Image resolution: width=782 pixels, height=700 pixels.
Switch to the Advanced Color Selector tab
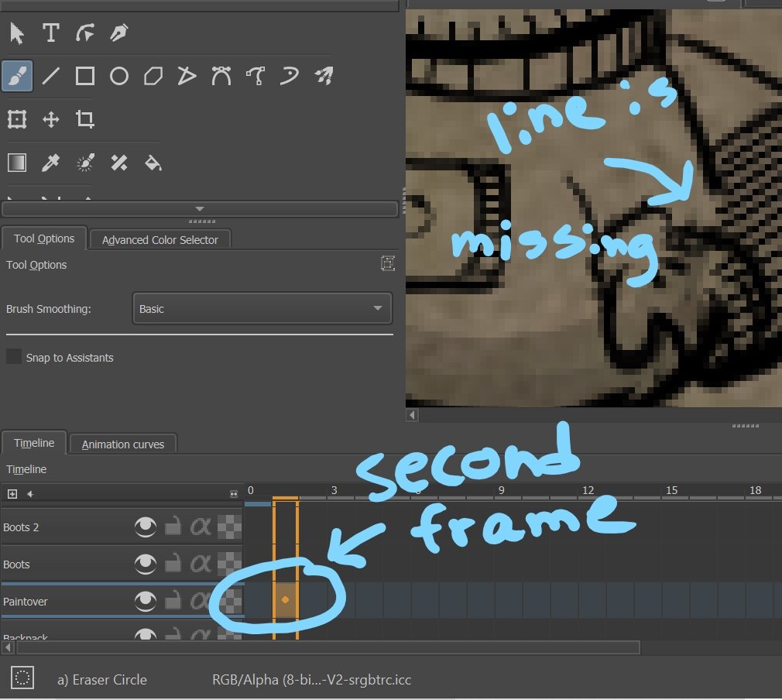(x=160, y=240)
